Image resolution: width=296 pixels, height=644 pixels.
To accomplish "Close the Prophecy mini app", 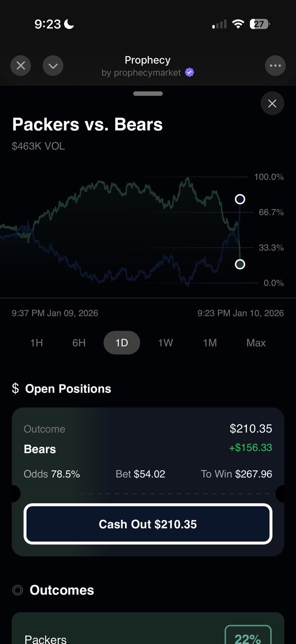I will pos(21,66).
